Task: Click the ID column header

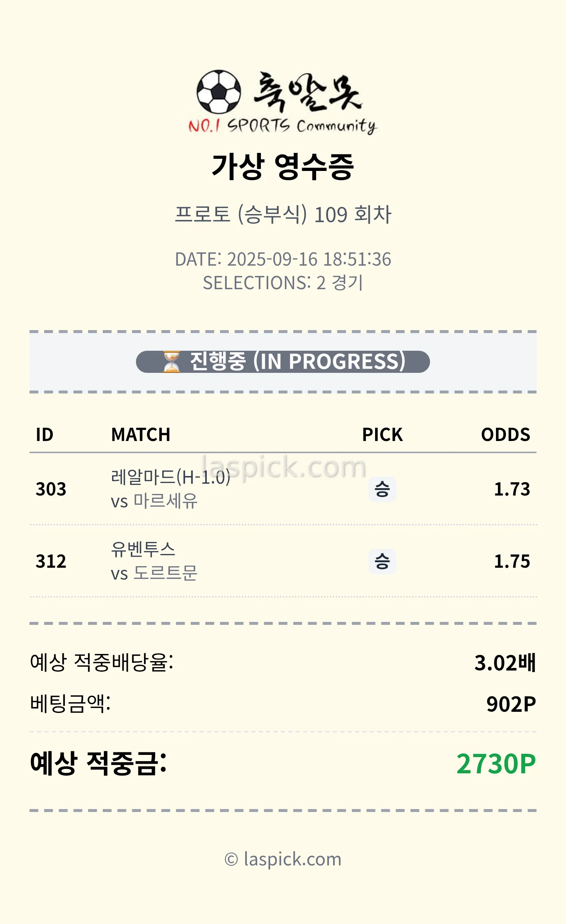Action: 44,435
